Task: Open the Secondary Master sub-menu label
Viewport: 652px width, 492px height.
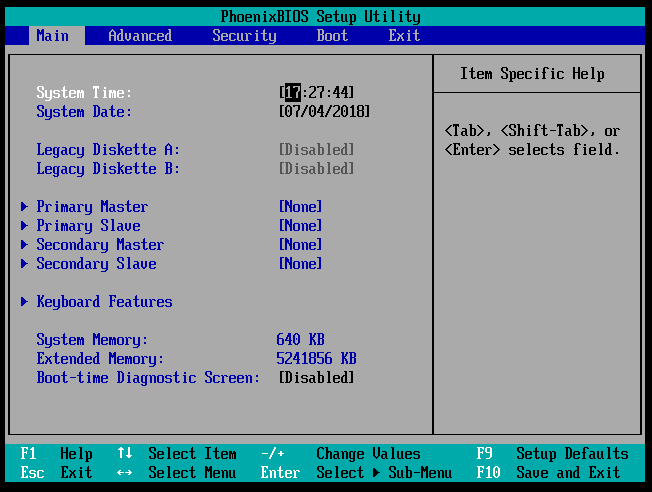Action: 100,245
